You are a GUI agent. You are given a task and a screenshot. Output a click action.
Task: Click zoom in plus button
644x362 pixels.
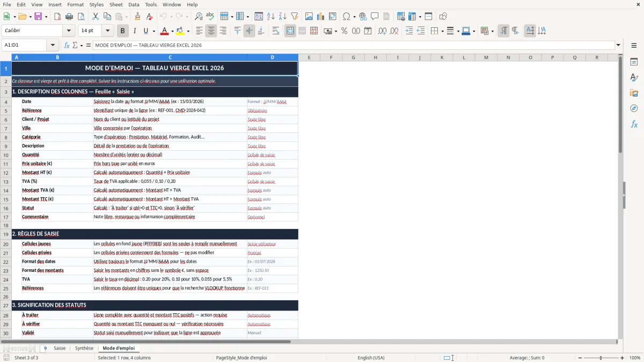point(623,358)
